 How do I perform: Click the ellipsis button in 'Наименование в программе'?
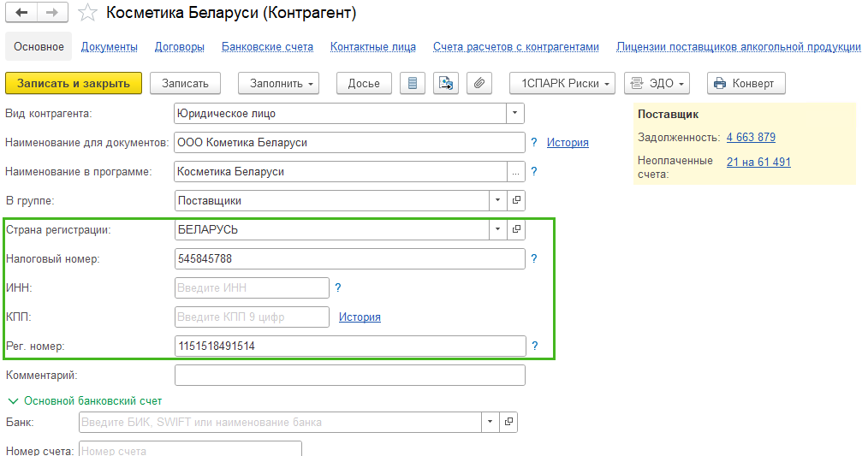pos(515,172)
